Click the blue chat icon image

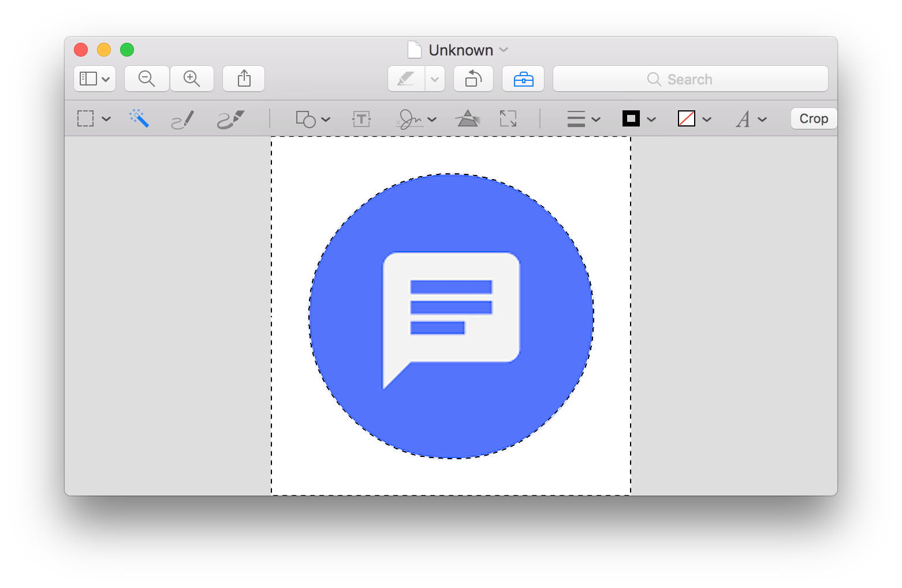[x=451, y=316]
